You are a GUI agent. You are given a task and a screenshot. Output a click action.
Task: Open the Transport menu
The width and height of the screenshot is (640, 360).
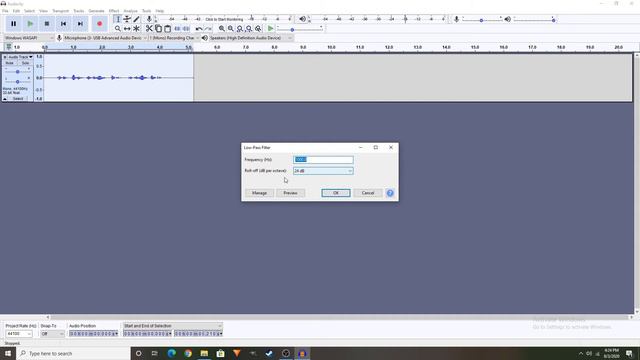(60, 11)
